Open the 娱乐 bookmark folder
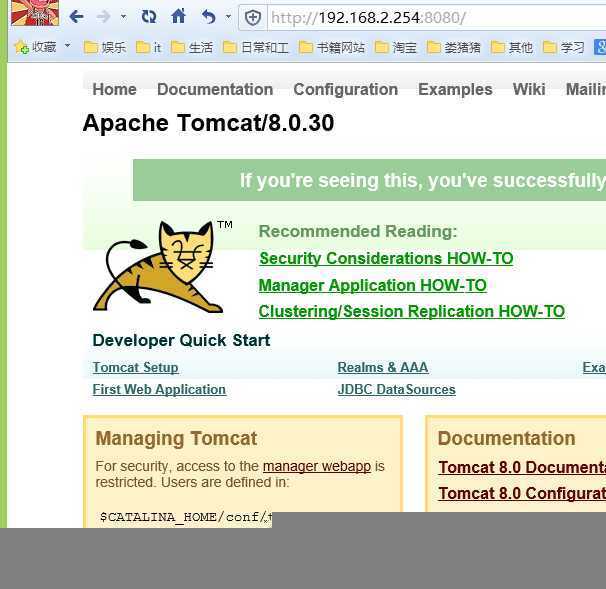Screen dimensions: 606x589 click(x=105, y=48)
